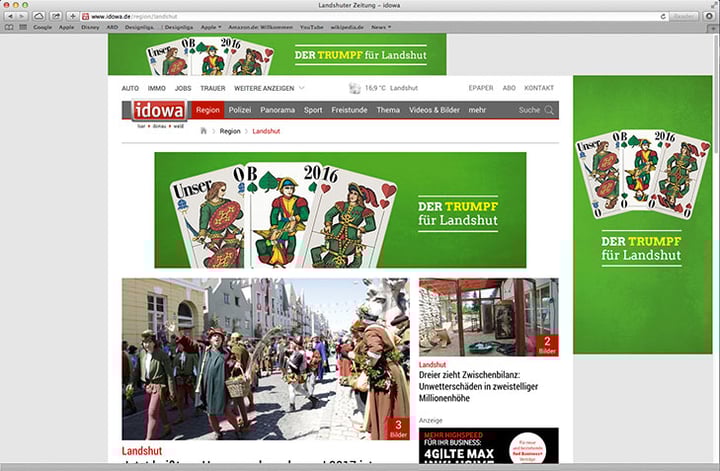Open the large Landshut parade photo
The width and height of the screenshot is (720, 471).
(265, 359)
